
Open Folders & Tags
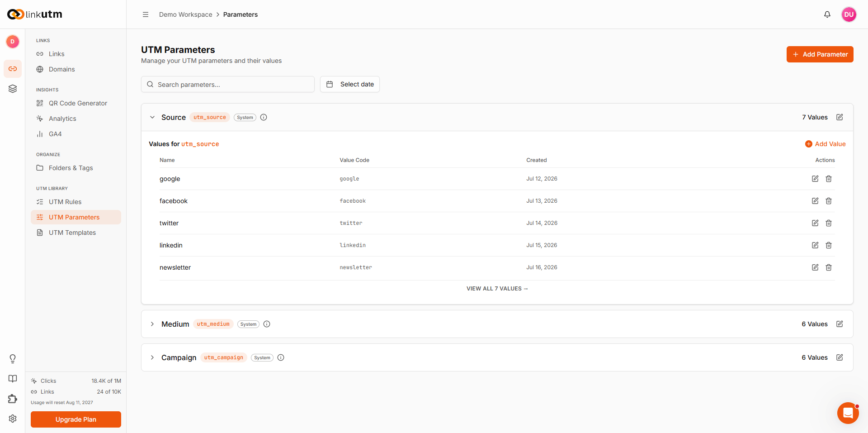[76, 168]
